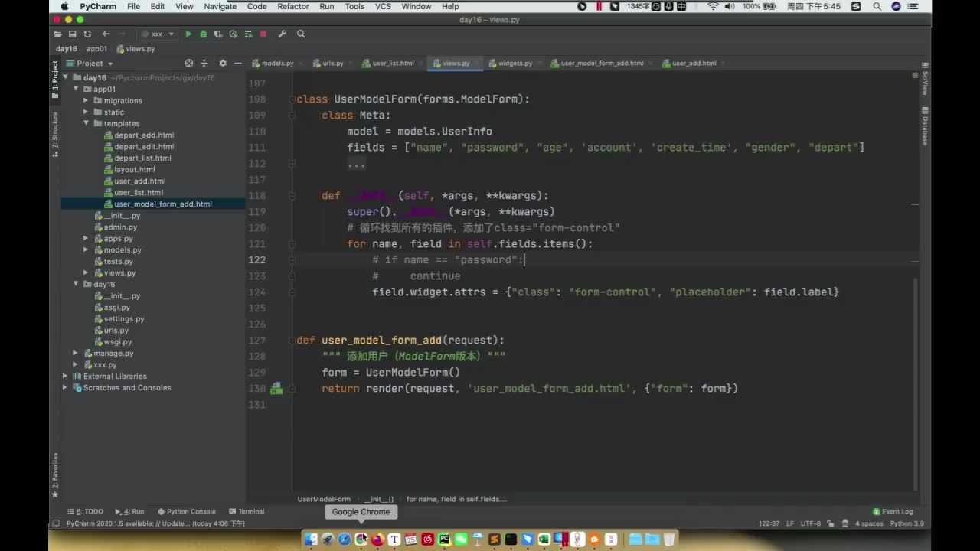This screenshot has width=980, height=551.
Task: Open the Terminal tool window
Action: click(247, 511)
